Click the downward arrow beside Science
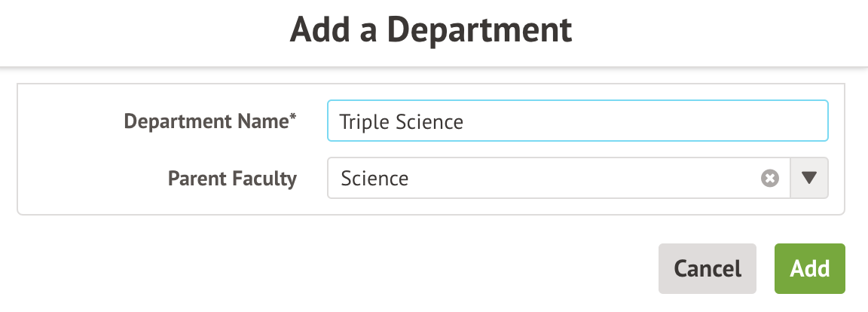This screenshot has width=868, height=312. (x=809, y=179)
